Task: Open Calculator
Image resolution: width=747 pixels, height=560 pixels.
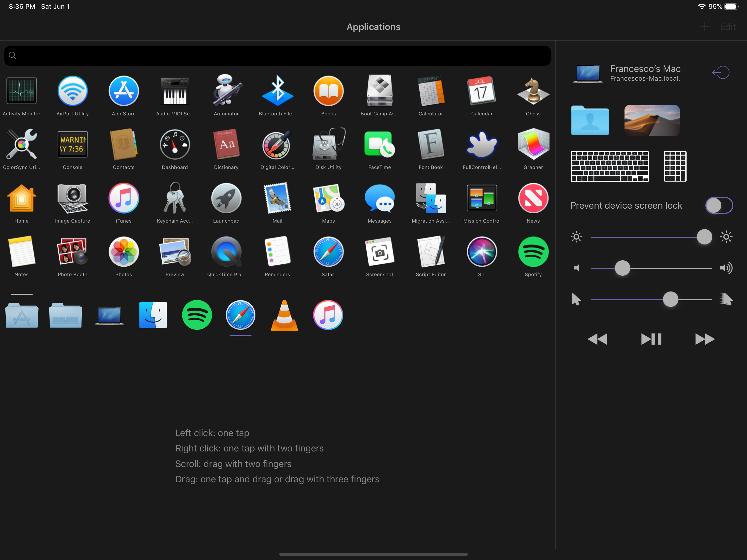Action: [431, 91]
